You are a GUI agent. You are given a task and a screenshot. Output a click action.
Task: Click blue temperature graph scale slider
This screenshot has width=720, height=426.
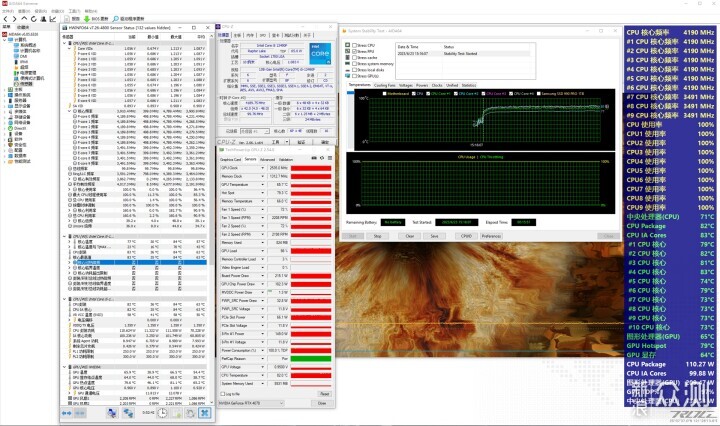tap(350, 93)
